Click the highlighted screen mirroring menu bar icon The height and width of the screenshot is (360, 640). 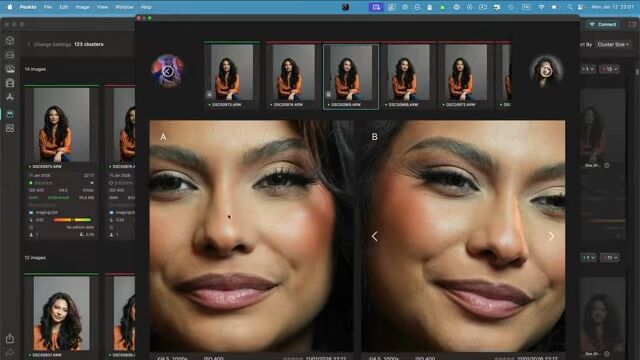tap(376, 7)
